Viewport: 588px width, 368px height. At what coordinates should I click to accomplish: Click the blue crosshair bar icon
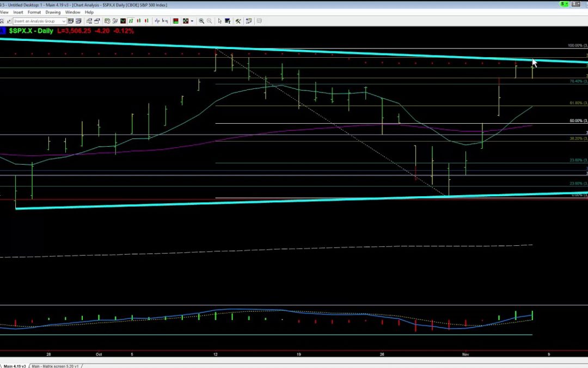[157, 21]
